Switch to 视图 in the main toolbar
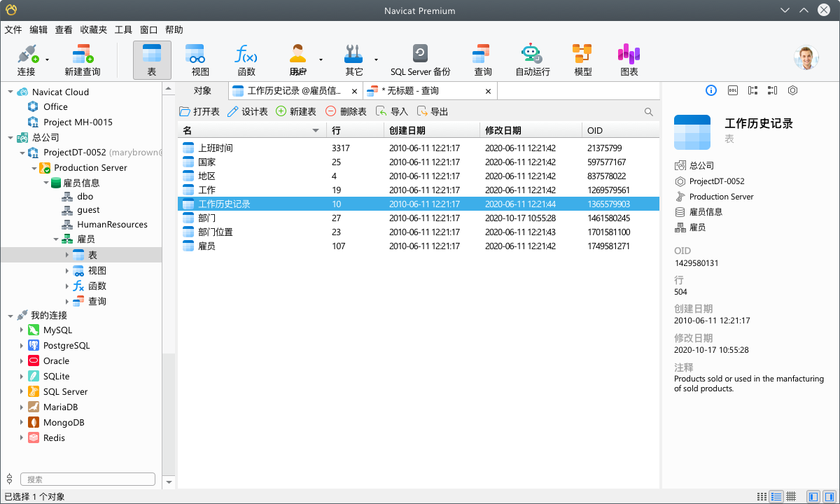The width and height of the screenshot is (840, 504). tap(200, 60)
